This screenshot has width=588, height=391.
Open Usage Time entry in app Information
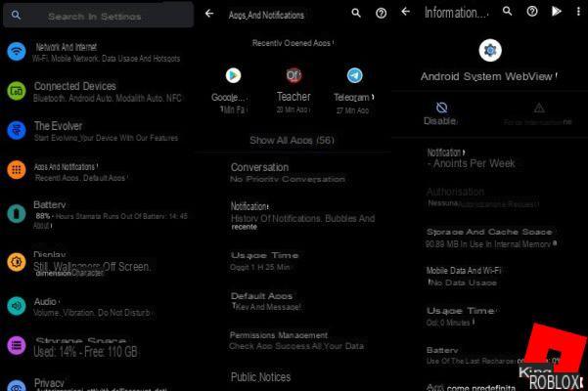coord(462,317)
